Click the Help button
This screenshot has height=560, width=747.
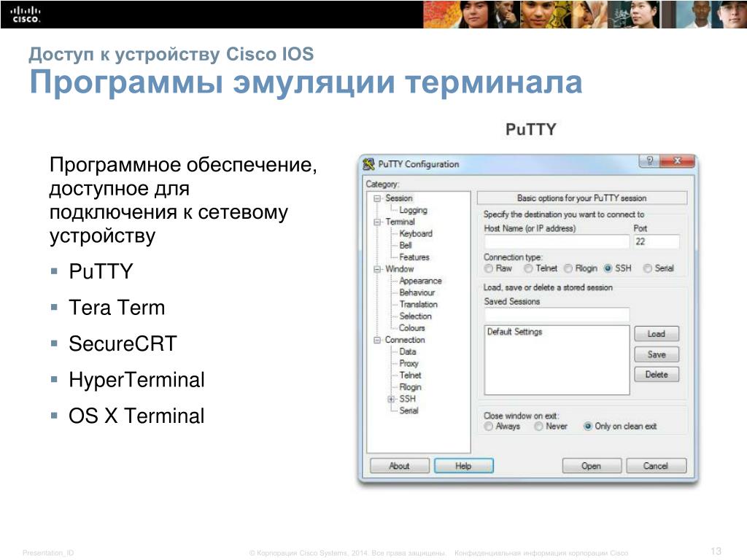coord(463,466)
